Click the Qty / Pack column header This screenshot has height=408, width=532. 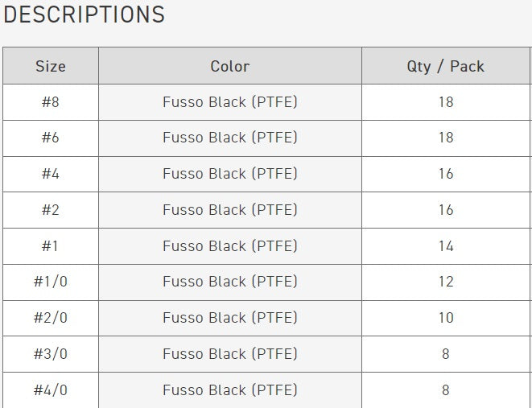pos(446,66)
